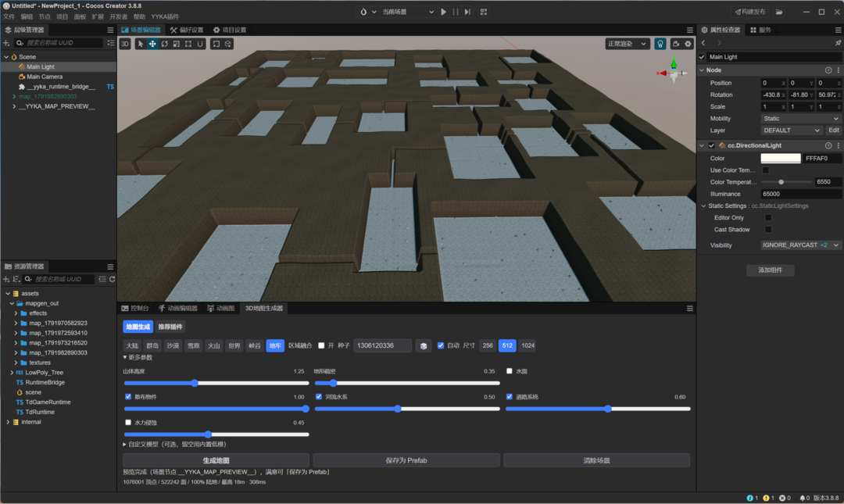This screenshot has height=504, width=844.
Task: Open scene gizmo settings gear icon
Action: (688, 45)
